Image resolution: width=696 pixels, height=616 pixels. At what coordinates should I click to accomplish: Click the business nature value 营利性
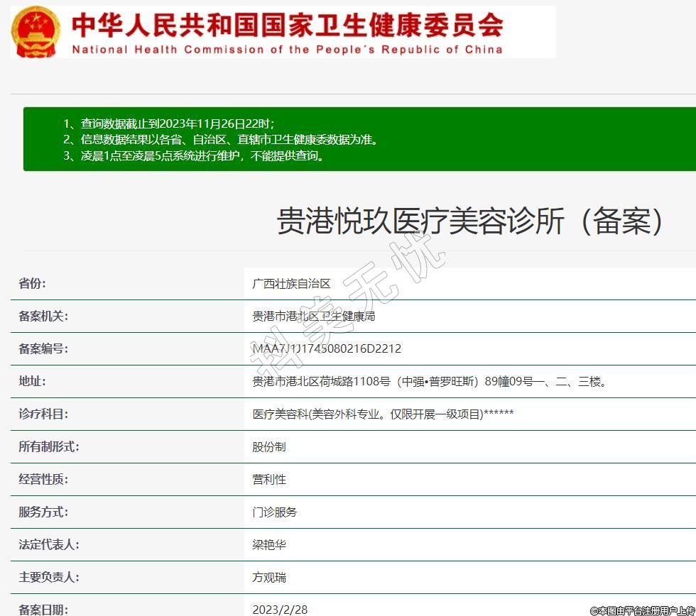[269, 479]
